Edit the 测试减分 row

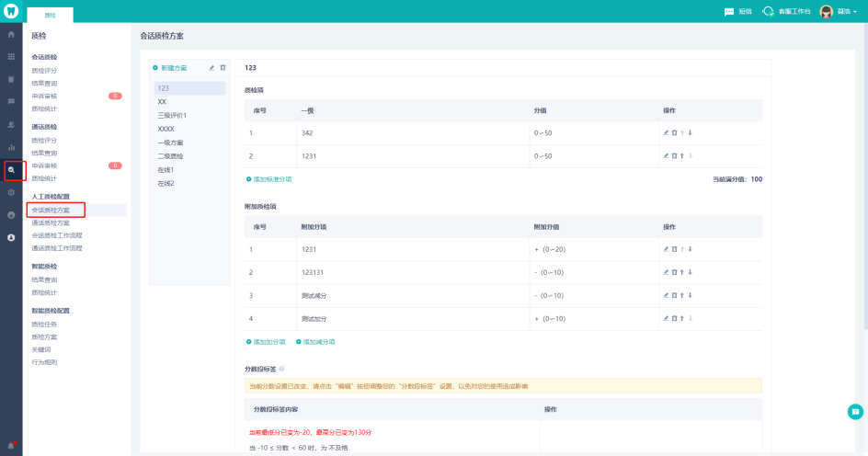pyautogui.click(x=666, y=295)
